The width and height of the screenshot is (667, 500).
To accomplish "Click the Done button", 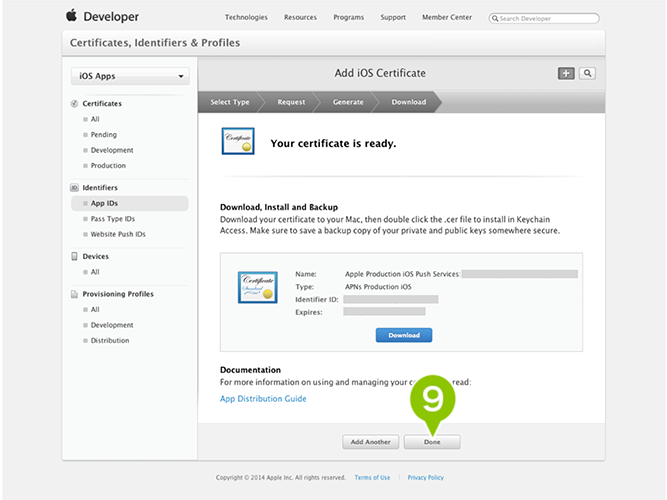I will click(x=432, y=442).
